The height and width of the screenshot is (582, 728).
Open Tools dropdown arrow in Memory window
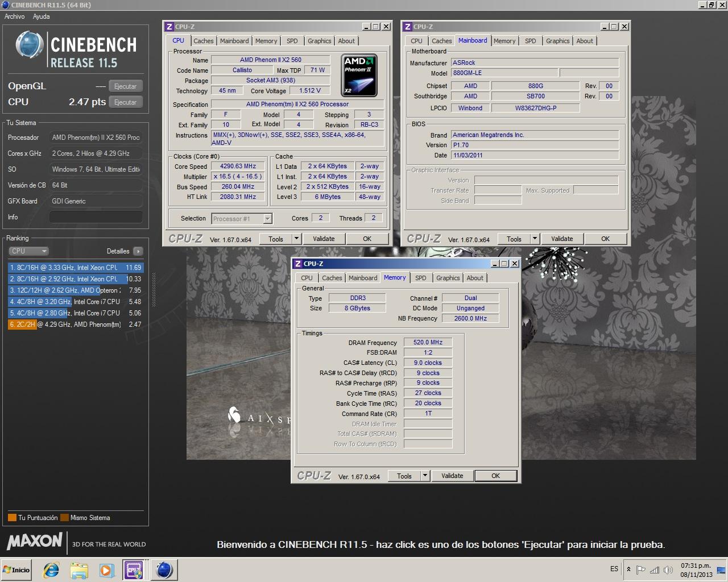pyautogui.click(x=425, y=476)
